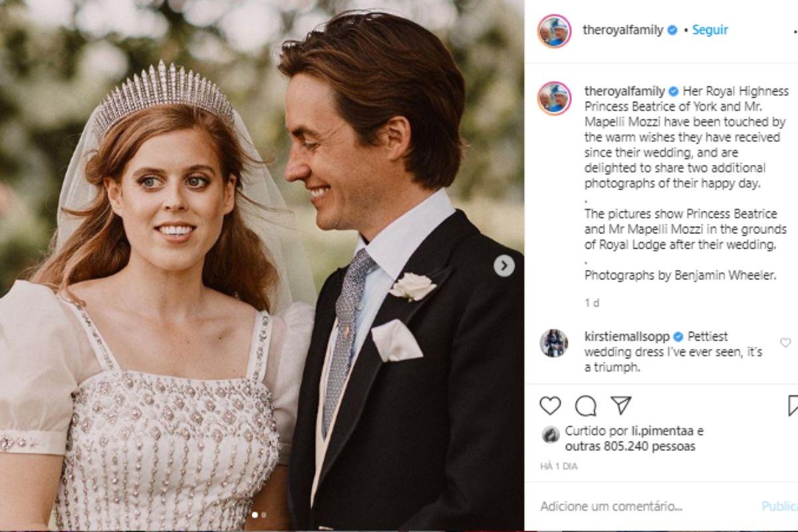Click the verified badge next to theroyalfamily header
This screenshot has width=798, height=532.
[x=673, y=30]
